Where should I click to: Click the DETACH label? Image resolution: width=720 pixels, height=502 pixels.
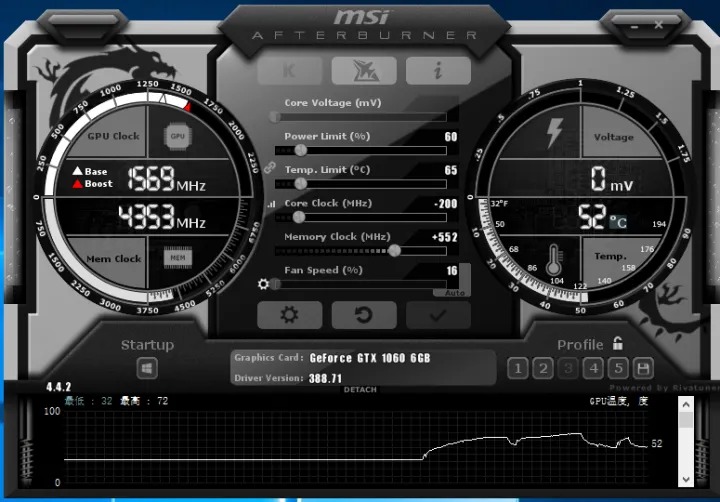(x=360, y=389)
